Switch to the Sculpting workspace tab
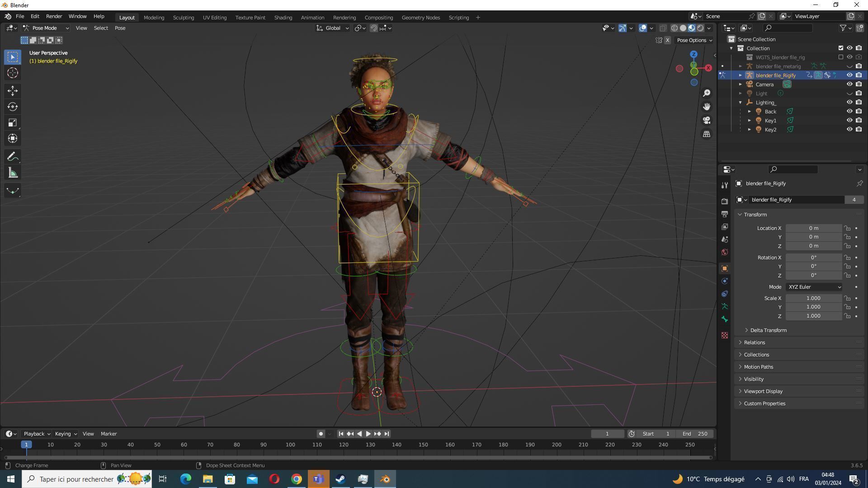Viewport: 868px width, 488px height. click(183, 18)
